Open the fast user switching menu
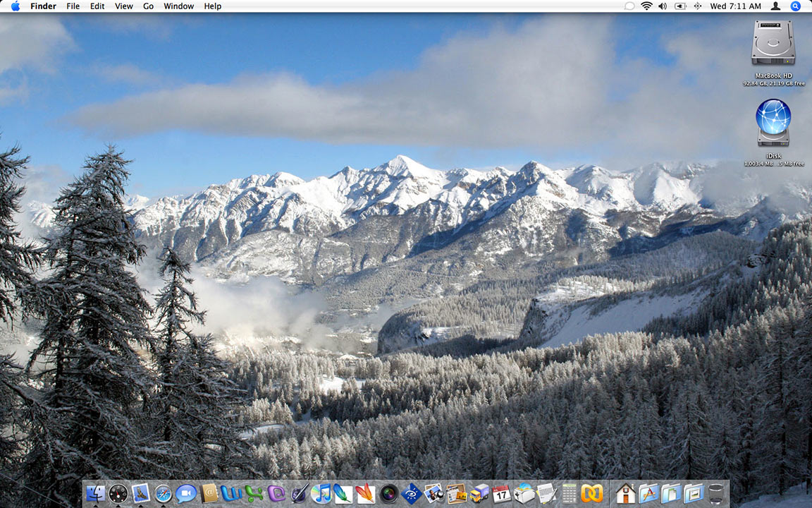 [776, 6]
